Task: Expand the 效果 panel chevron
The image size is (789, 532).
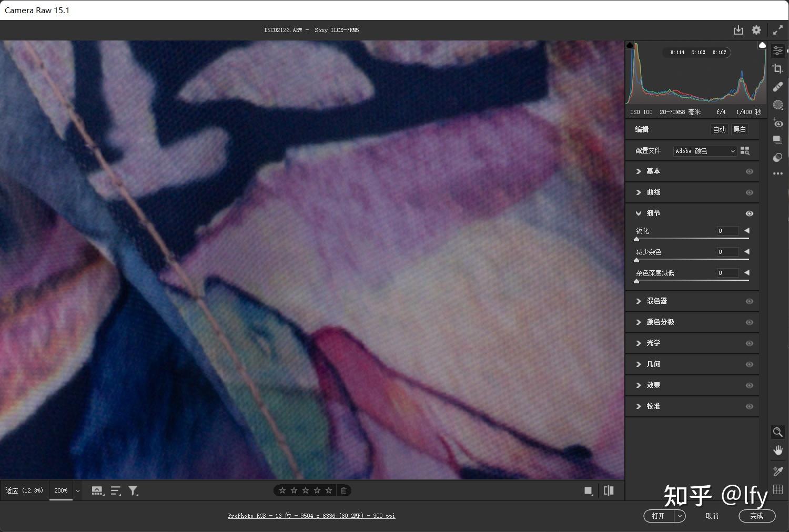Action: pos(639,385)
